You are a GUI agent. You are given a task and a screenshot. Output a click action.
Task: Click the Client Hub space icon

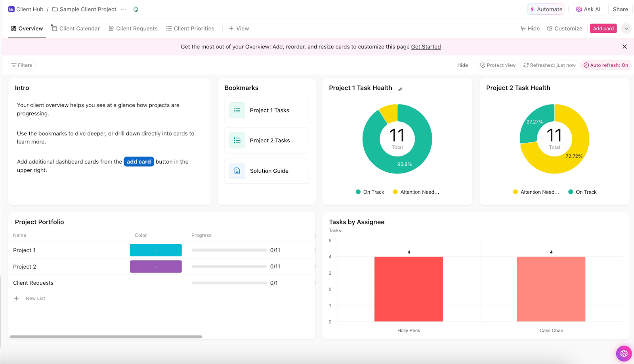point(11,9)
